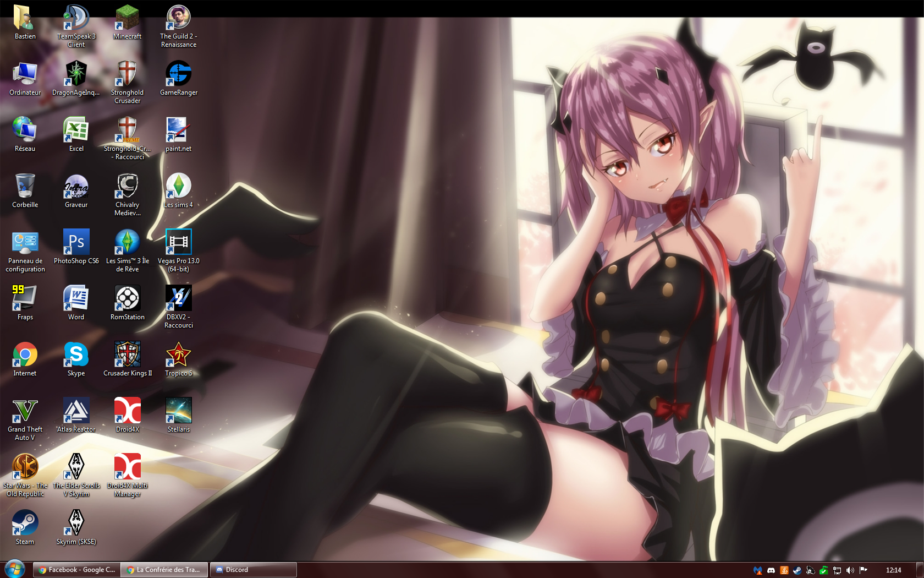The width and height of the screenshot is (924, 578).
Task: Launch Word from the desktop
Action: (x=76, y=303)
